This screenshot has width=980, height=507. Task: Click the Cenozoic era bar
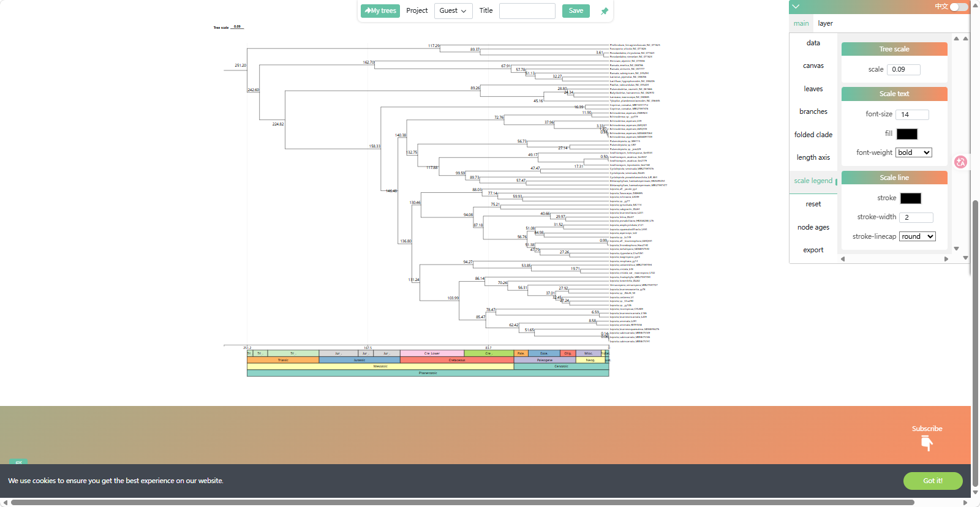coord(561,366)
